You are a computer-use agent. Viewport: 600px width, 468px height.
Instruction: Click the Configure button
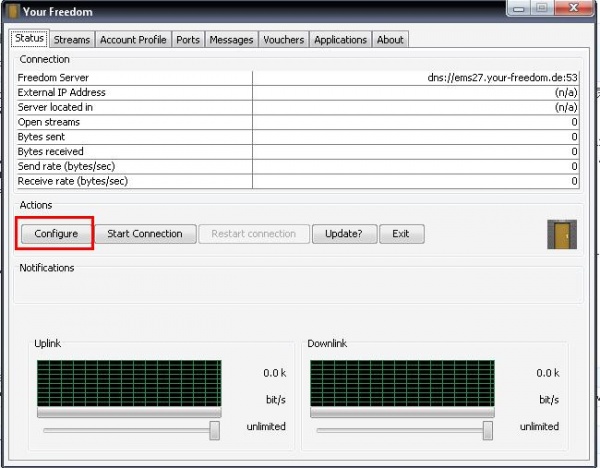(x=56, y=234)
